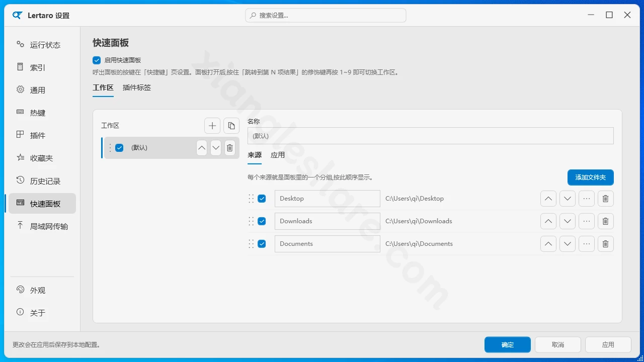Click the 快速面板 sidebar icon

pos(20,203)
